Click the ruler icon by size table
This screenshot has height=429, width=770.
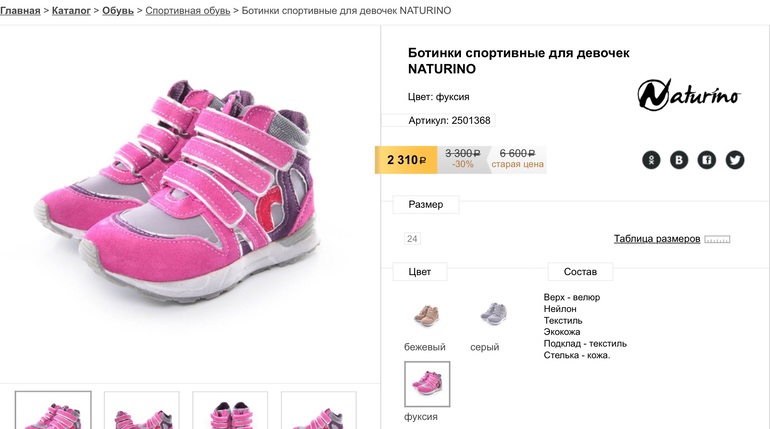(x=717, y=240)
